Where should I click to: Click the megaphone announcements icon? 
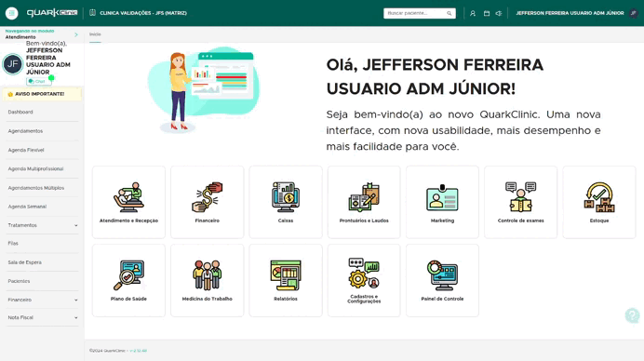tap(499, 13)
